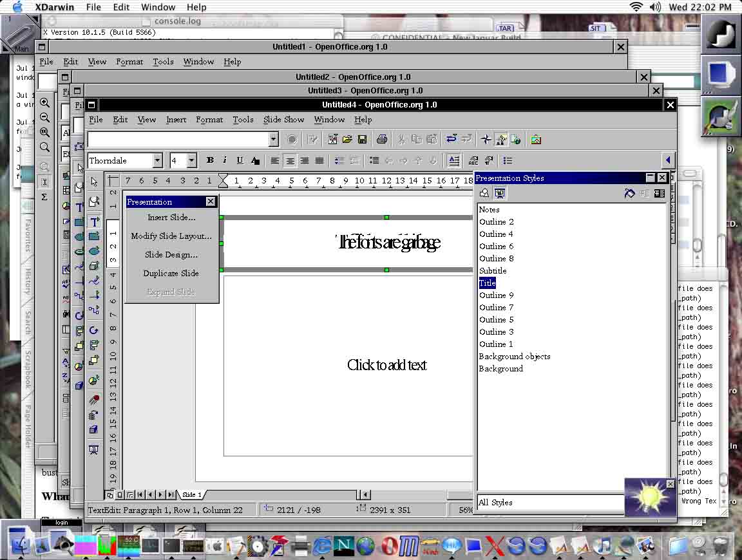This screenshot has width=742, height=560.
Task: Open the font size dropdown
Action: pos(192,161)
